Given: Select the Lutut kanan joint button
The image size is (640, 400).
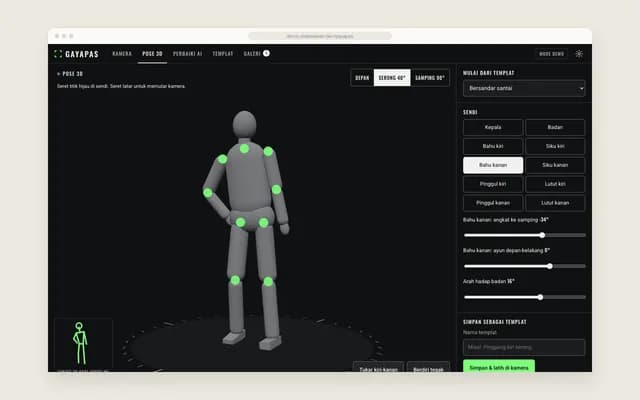Looking at the screenshot, I should (x=555, y=203).
